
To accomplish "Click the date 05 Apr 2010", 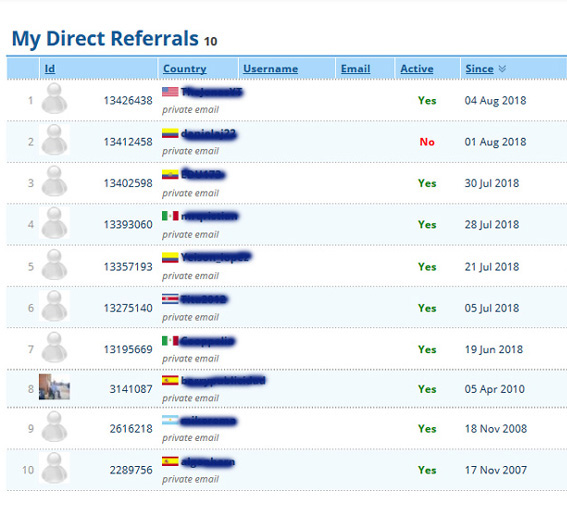I will pyautogui.click(x=494, y=389).
